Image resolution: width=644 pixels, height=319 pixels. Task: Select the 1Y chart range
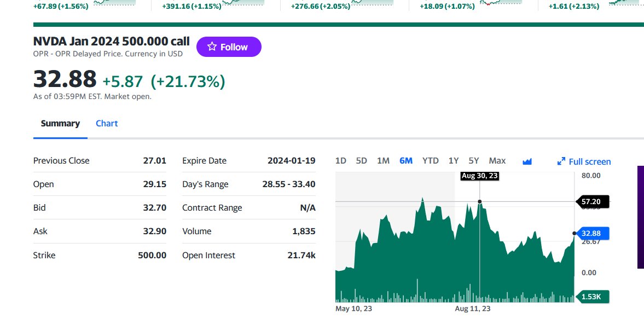[454, 161]
